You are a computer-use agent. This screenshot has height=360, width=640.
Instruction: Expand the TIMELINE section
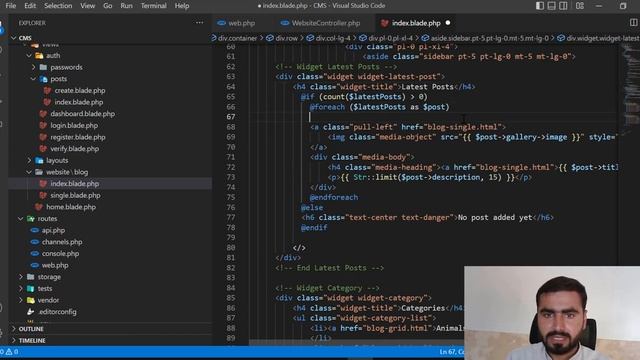[32, 340]
